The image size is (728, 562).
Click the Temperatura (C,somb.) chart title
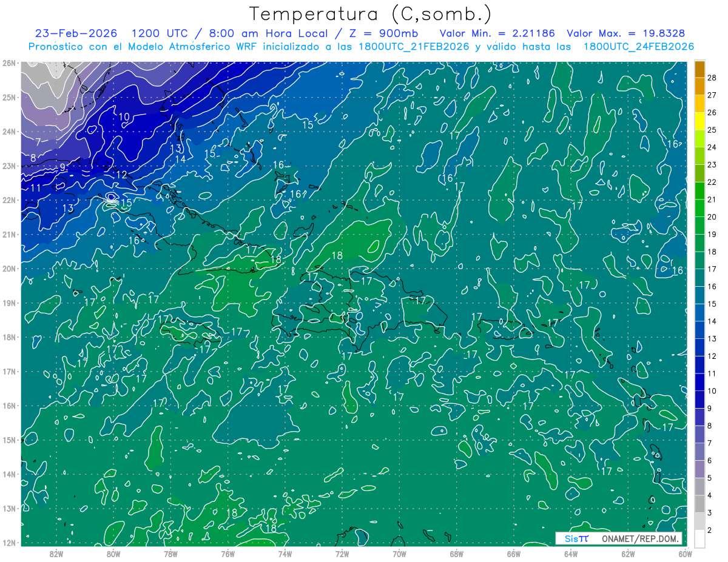371,14
